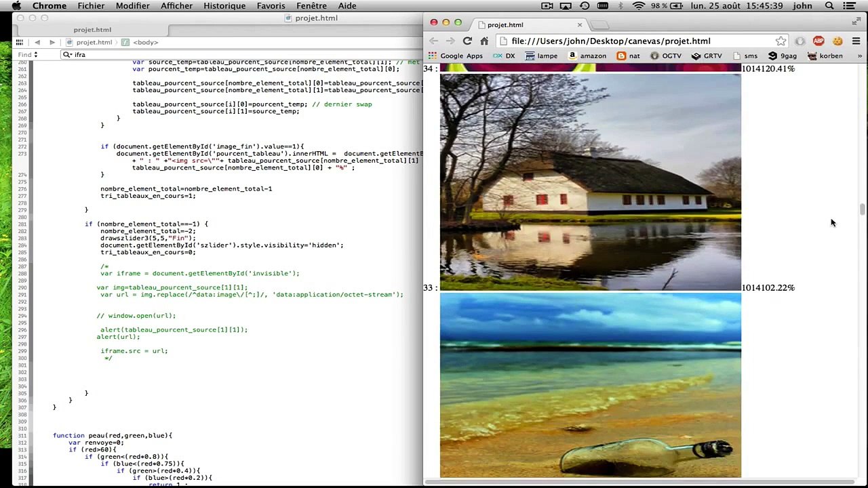Select the projet.html Chrome tab
This screenshot has height=488, width=868.
pos(529,25)
